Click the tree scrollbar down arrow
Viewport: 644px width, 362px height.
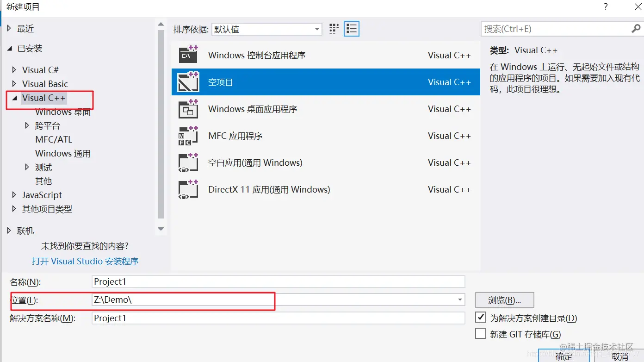(x=161, y=229)
